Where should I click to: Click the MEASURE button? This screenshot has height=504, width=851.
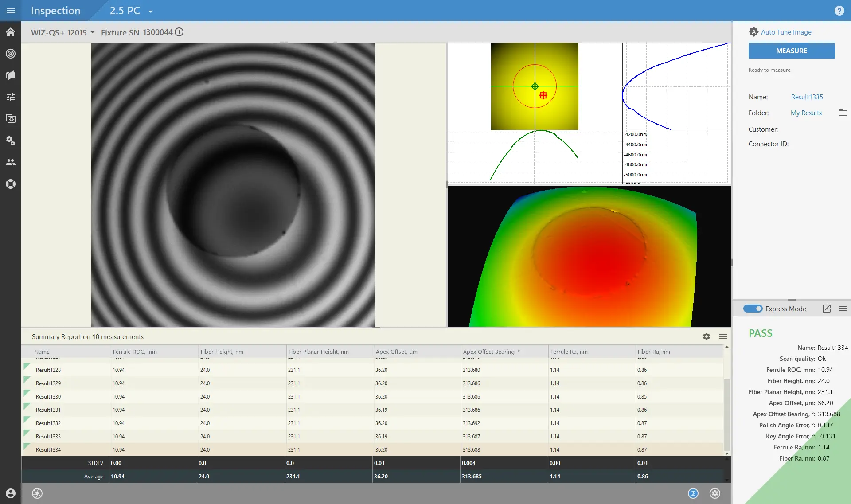click(x=792, y=50)
